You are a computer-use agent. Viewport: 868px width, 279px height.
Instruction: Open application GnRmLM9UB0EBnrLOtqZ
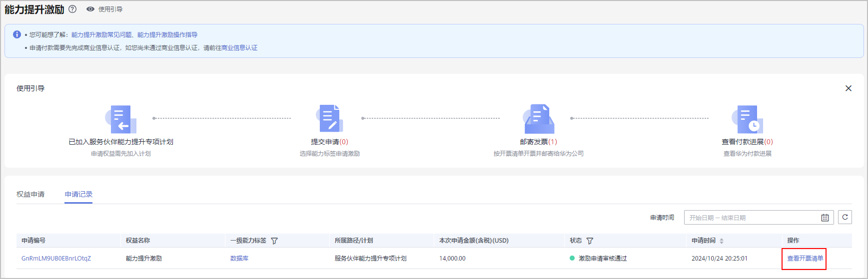coord(56,259)
